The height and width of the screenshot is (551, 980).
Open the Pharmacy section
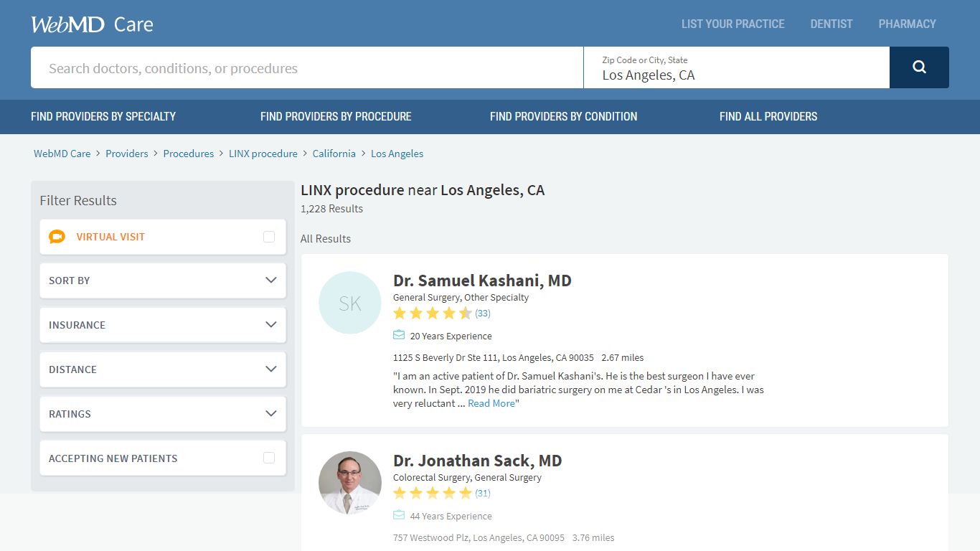(x=908, y=24)
